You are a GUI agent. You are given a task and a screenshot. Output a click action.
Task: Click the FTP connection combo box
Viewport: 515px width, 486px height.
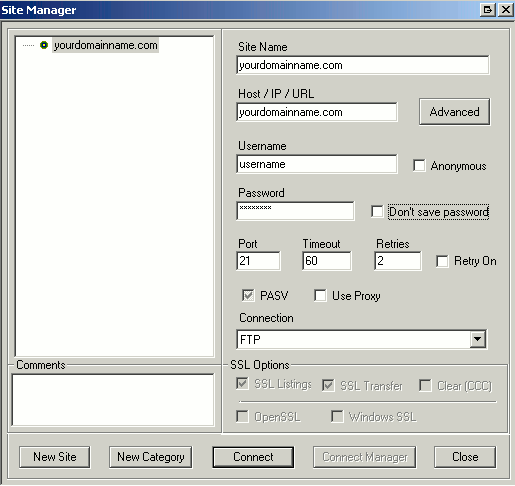(x=361, y=339)
